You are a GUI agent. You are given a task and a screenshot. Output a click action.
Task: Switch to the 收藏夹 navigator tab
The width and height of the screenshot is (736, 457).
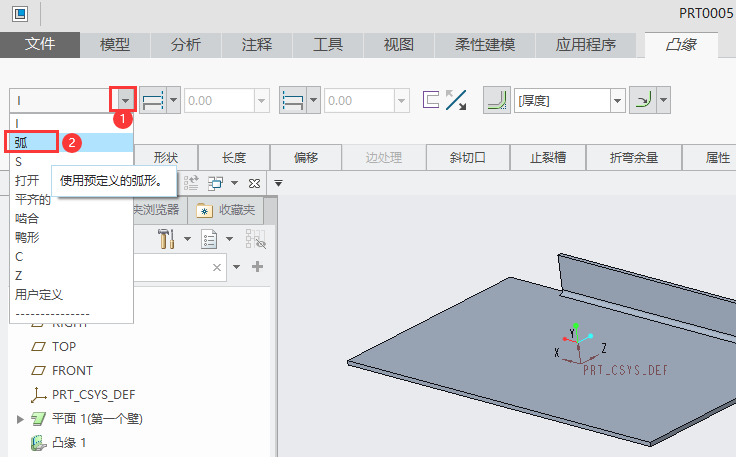(x=225, y=210)
